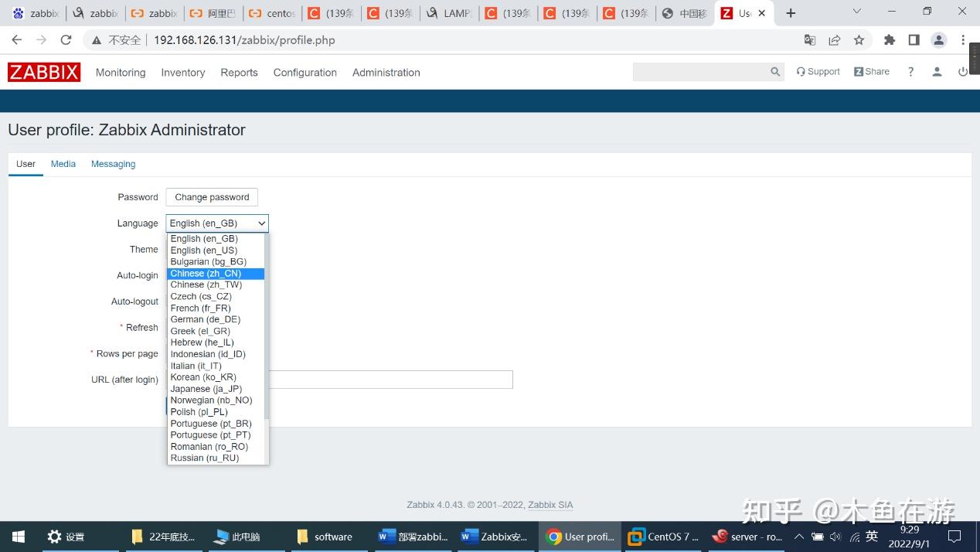Select Polish (pl_PL) option
Viewport: 980px width, 552px height.
[x=216, y=412]
